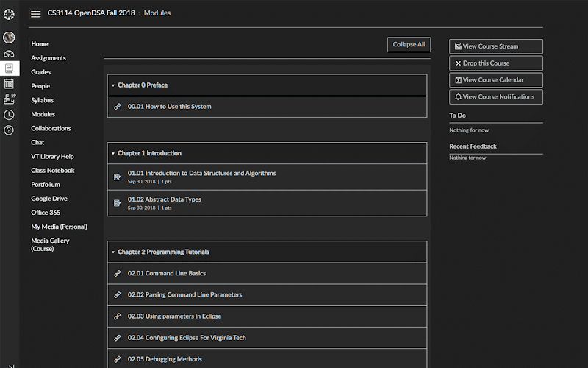Click the Collapse All button

click(409, 44)
